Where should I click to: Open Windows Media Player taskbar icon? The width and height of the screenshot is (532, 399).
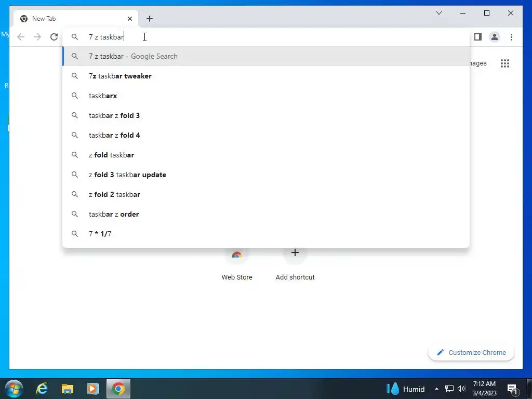(92, 389)
